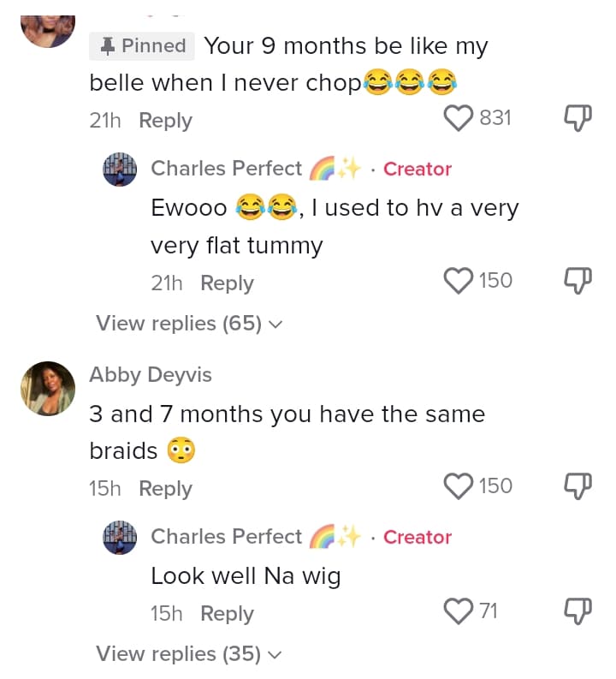Reply to 'Look well Na wig' comment
Image resolution: width=616 pixels, height=679 pixels.
[x=227, y=614]
